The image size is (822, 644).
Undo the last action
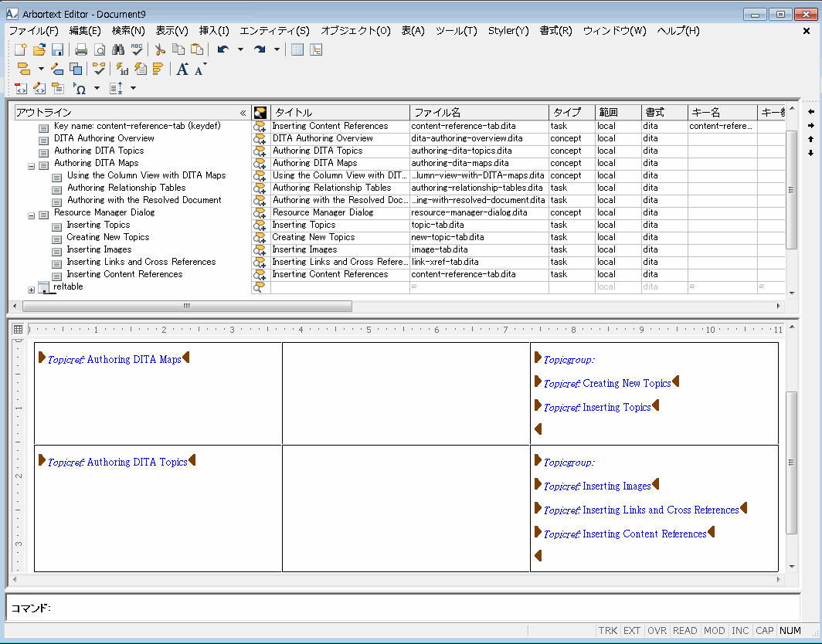pyautogui.click(x=223, y=49)
